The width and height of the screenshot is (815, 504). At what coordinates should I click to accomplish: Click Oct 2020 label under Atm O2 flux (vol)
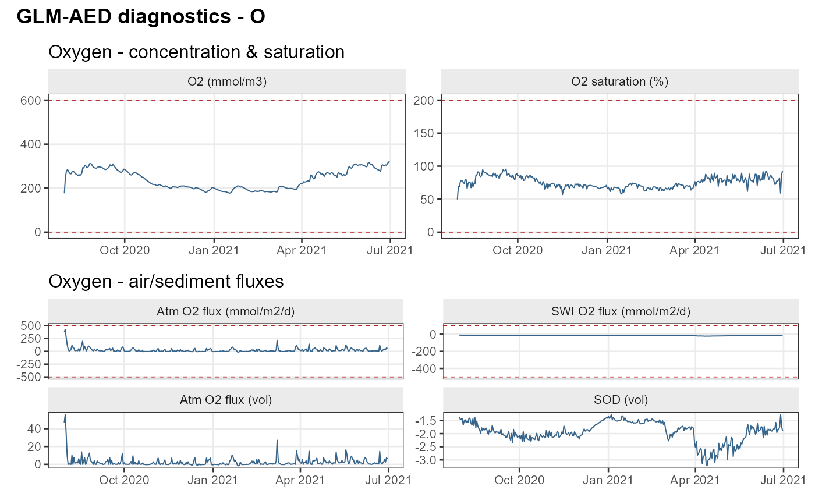(125, 480)
